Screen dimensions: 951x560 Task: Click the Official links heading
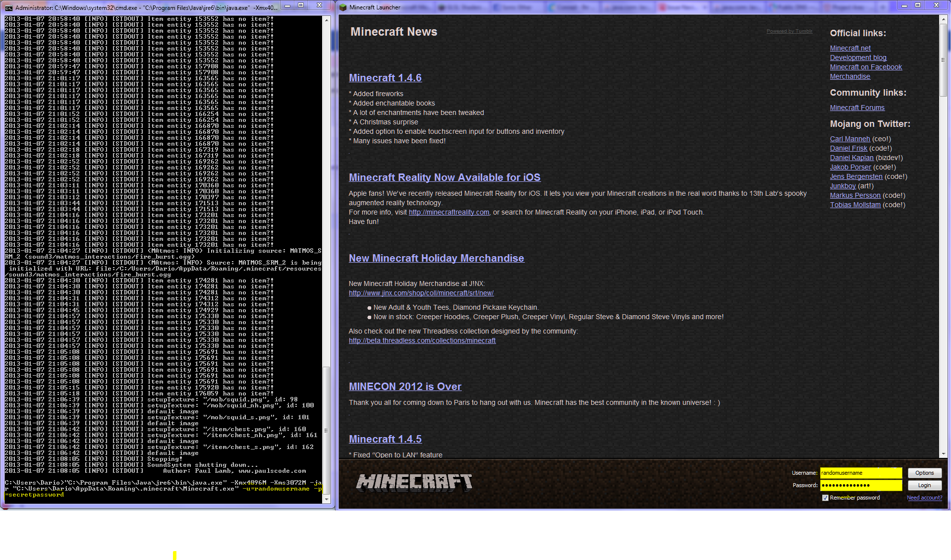pyautogui.click(x=858, y=33)
